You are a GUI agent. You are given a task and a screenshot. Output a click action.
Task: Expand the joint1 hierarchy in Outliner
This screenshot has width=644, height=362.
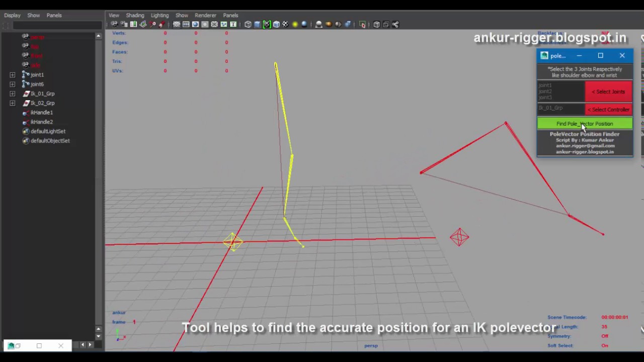tap(12, 74)
